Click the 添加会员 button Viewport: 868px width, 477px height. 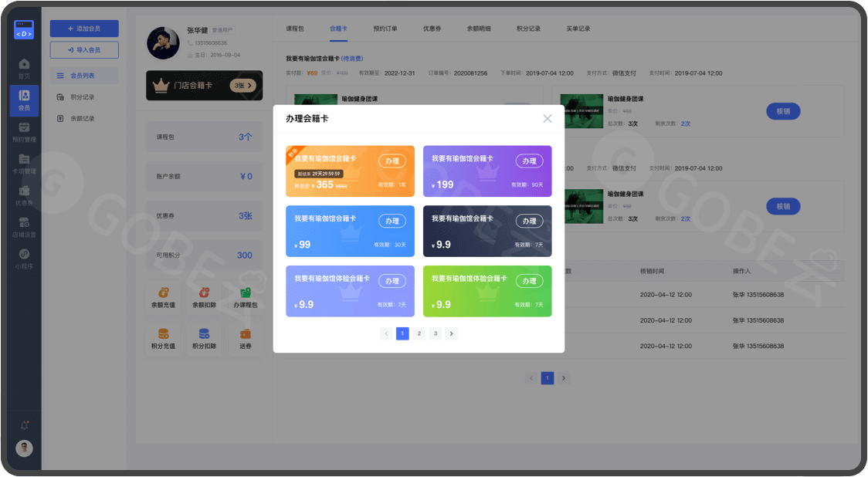pos(85,28)
